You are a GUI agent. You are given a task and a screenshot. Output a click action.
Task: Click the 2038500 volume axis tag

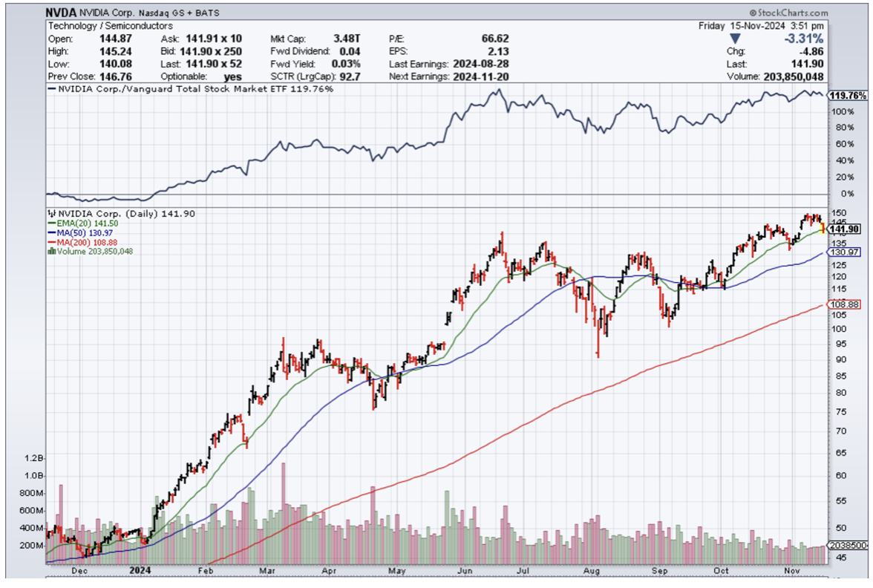click(x=849, y=546)
